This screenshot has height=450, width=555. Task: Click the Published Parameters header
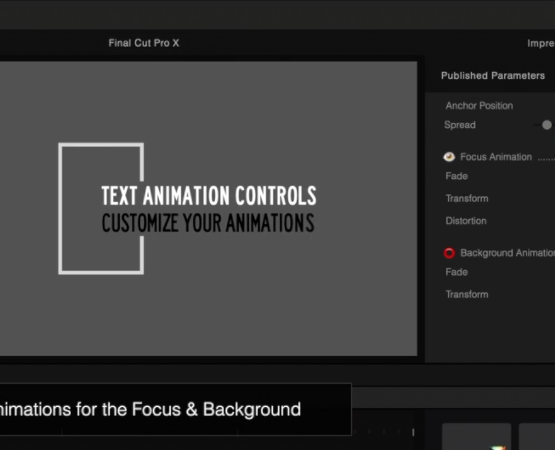(x=493, y=75)
